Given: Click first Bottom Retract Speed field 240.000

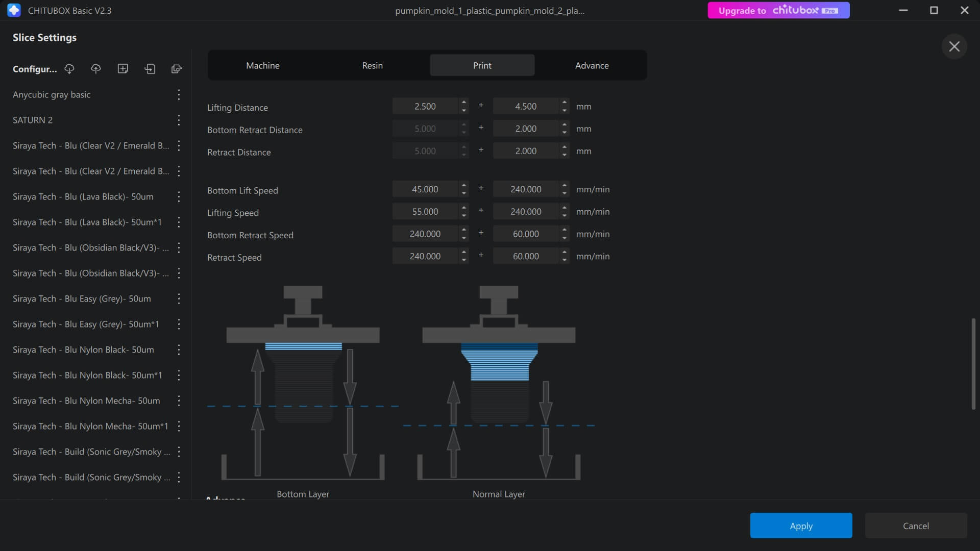Looking at the screenshot, I should 425,234.
